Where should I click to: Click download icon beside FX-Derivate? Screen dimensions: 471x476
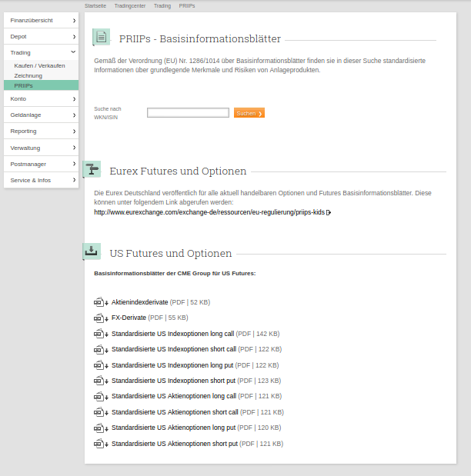point(101,318)
